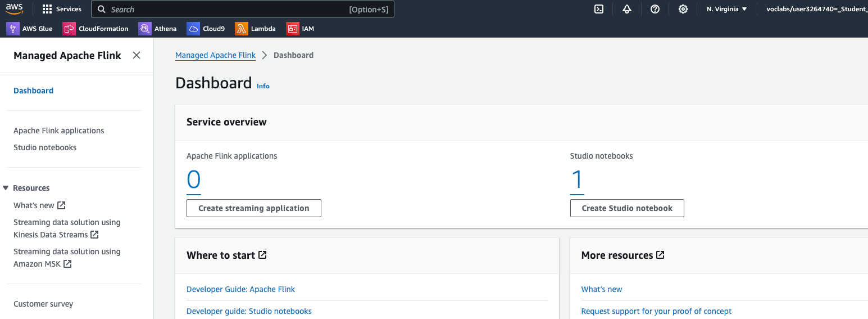Open Developer Guide: Apache Flink link

pos(240,289)
